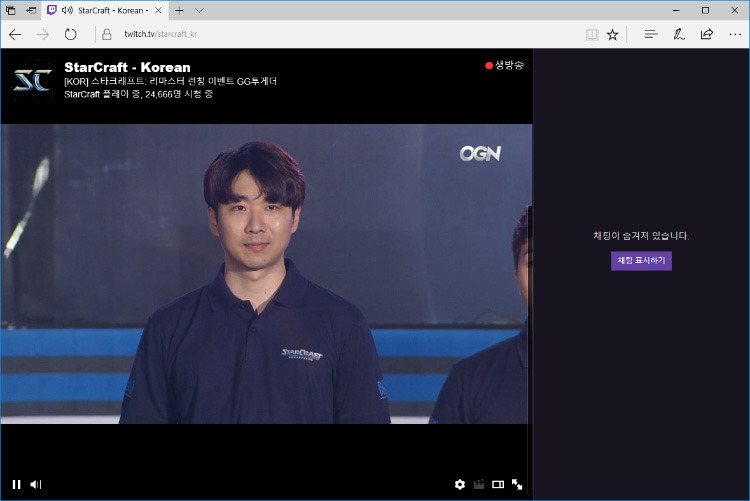Close the StarCraft - Korean tab

(158, 11)
